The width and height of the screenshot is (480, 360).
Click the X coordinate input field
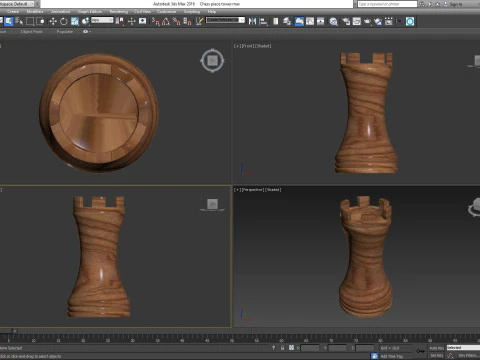point(310,348)
